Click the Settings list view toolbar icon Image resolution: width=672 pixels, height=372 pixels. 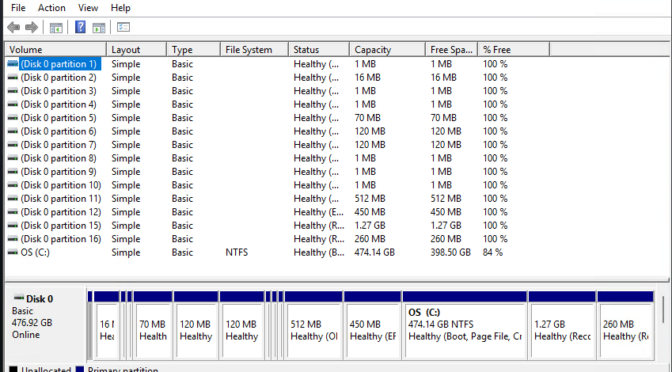tap(123, 27)
